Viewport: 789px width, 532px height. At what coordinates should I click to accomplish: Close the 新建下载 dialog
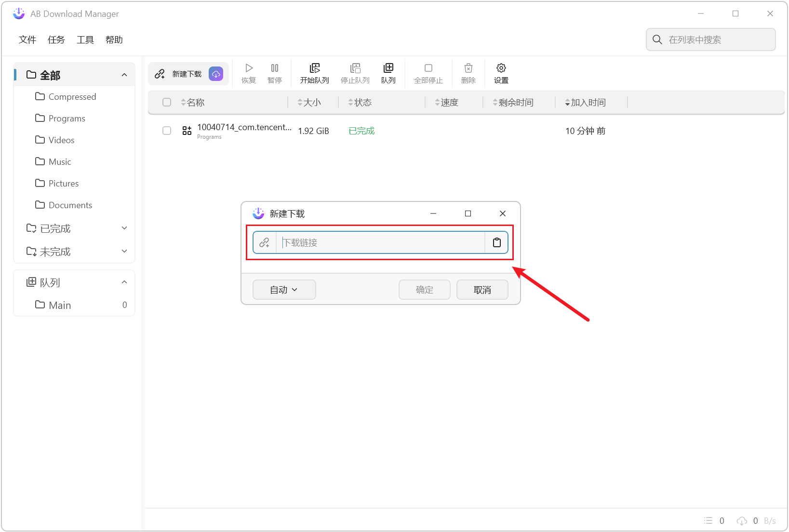pyautogui.click(x=503, y=213)
